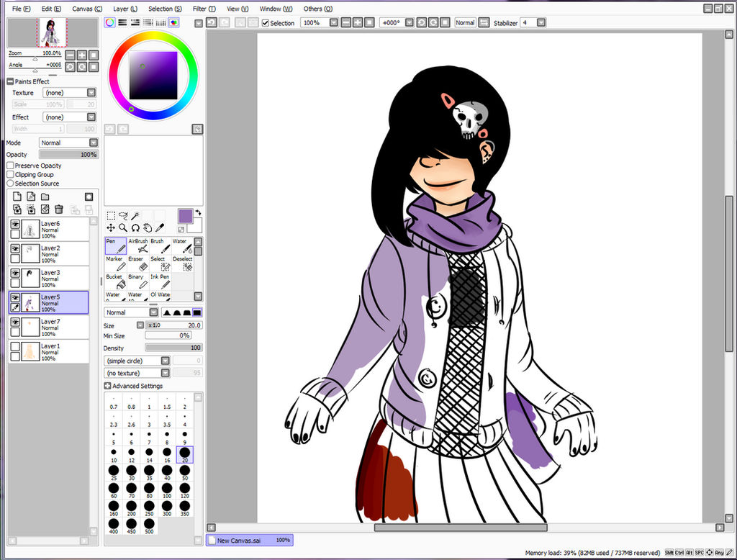Image resolution: width=737 pixels, height=560 pixels.
Task: Enable Clipping Group checkbox
Action: pyautogui.click(x=10, y=174)
